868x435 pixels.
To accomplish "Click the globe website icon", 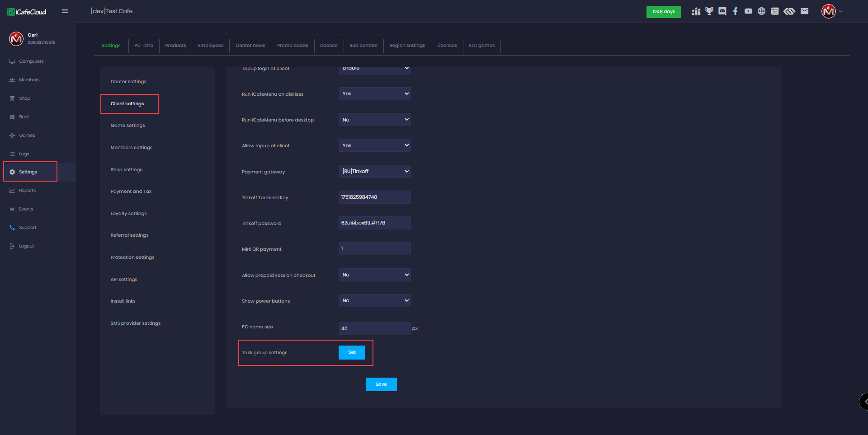I will 762,11.
